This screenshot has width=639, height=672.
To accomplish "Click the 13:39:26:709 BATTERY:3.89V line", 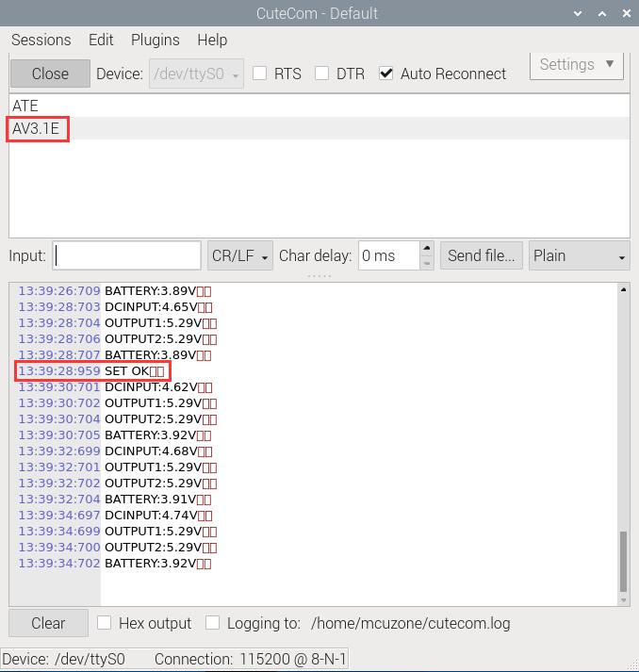I will coord(115,291).
